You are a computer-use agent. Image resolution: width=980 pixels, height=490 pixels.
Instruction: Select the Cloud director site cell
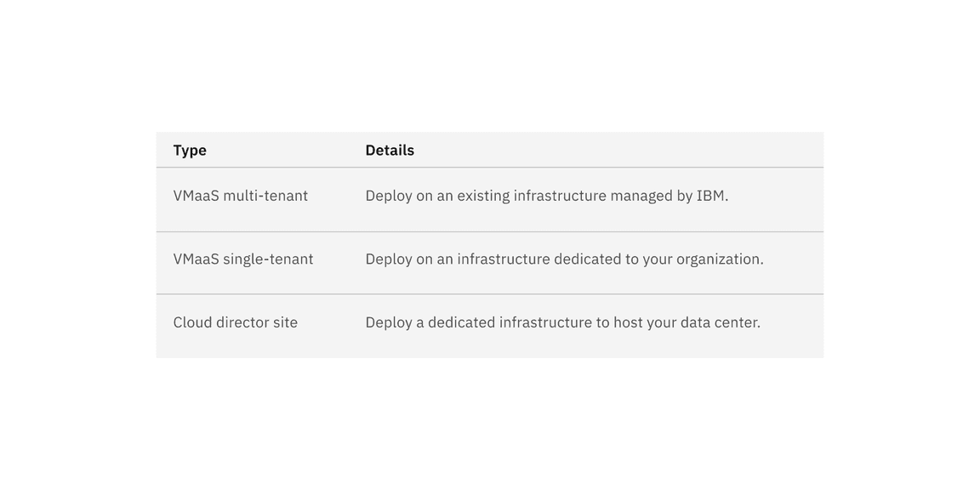click(x=235, y=322)
